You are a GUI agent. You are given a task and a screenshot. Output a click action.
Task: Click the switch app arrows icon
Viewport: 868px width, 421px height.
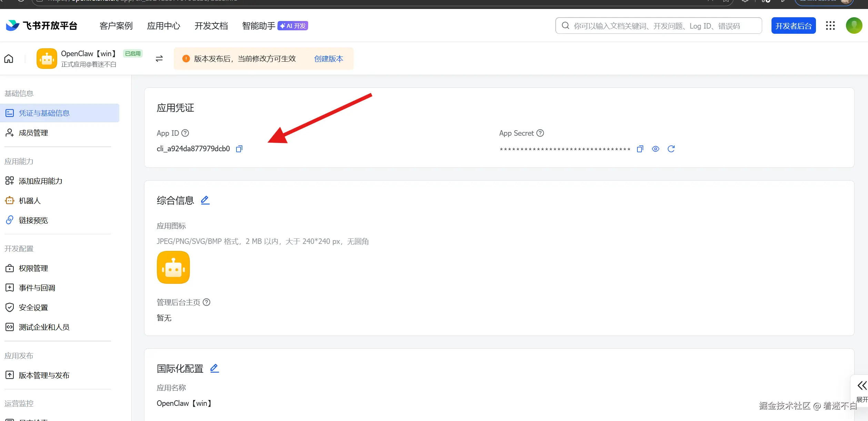coord(159,59)
